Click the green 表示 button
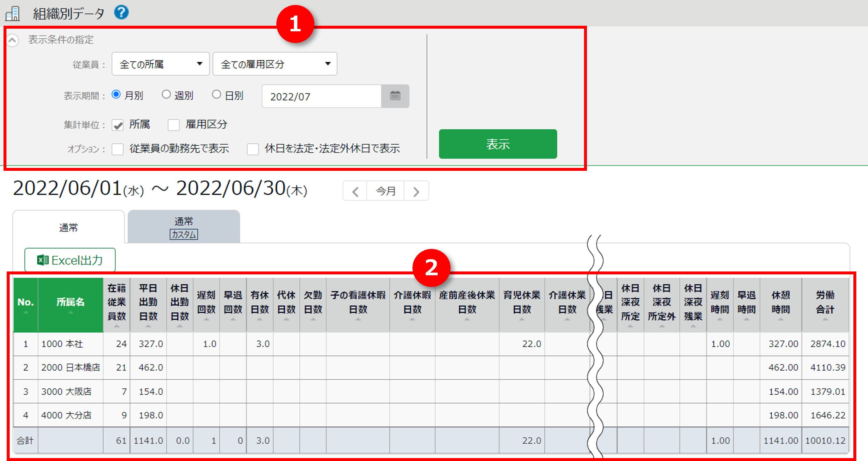This screenshot has width=868, height=461. tap(498, 144)
